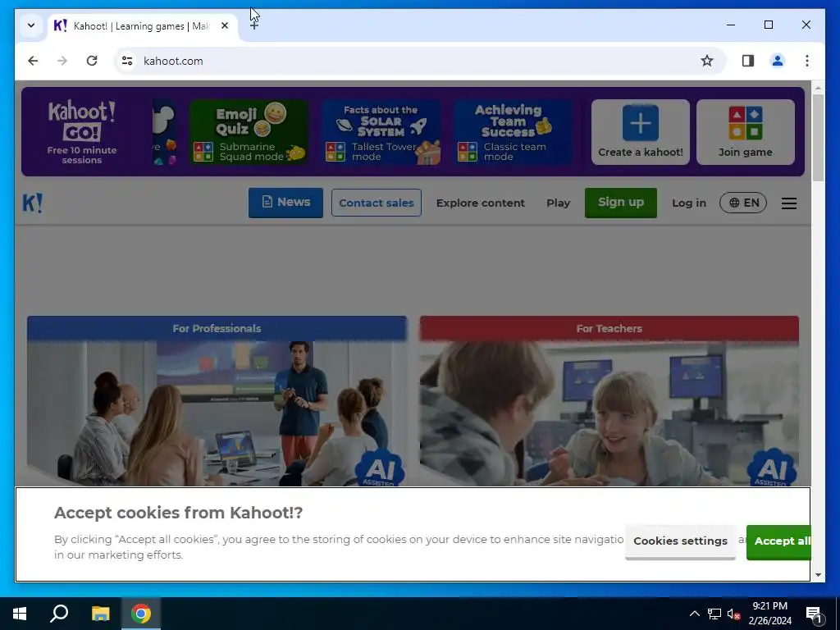The width and height of the screenshot is (840, 630).
Task: Click Join game button
Action: 745,132
